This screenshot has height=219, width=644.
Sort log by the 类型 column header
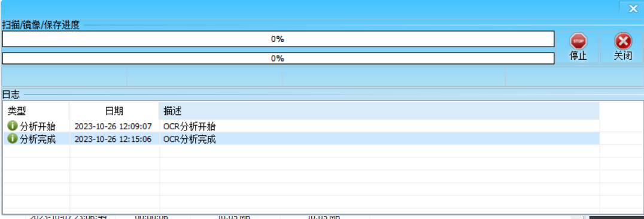click(36, 111)
